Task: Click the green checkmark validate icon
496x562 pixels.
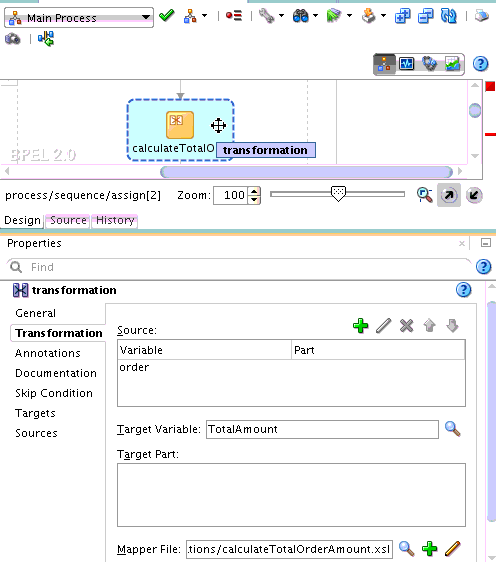Action: click(166, 15)
